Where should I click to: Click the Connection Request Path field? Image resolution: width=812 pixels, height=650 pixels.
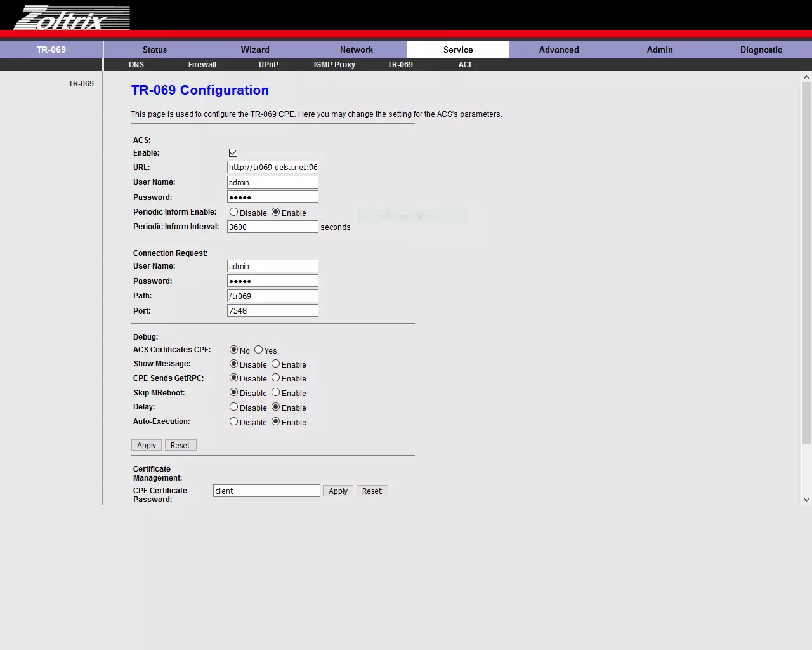(273, 296)
